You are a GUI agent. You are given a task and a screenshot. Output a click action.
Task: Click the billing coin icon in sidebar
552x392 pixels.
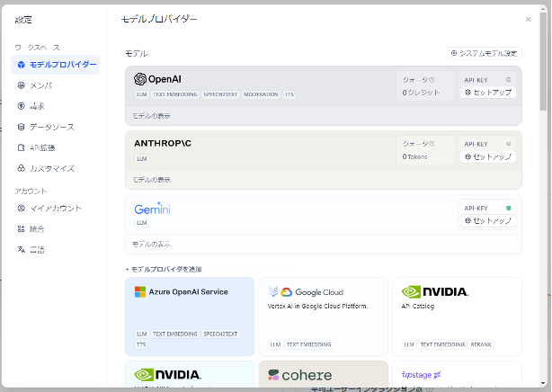pyautogui.click(x=21, y=106)
